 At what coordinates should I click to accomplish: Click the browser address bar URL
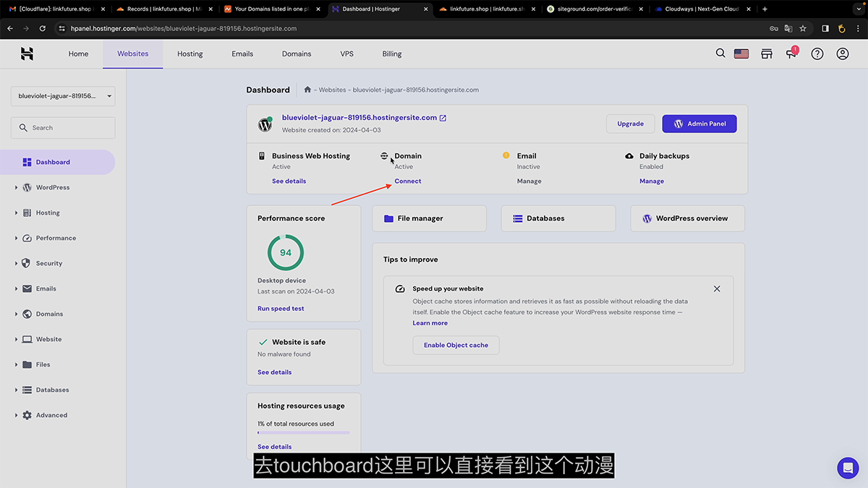(184, 28)
